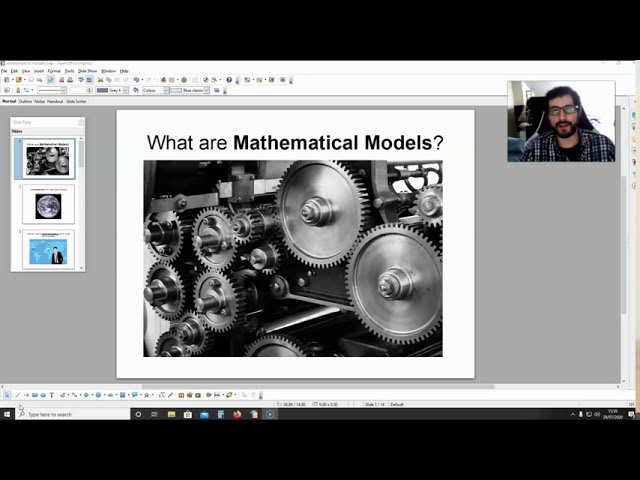640x480 pixels.
Task: Click the Gallery icon in drawing toolbar
Action: point(198,395)
